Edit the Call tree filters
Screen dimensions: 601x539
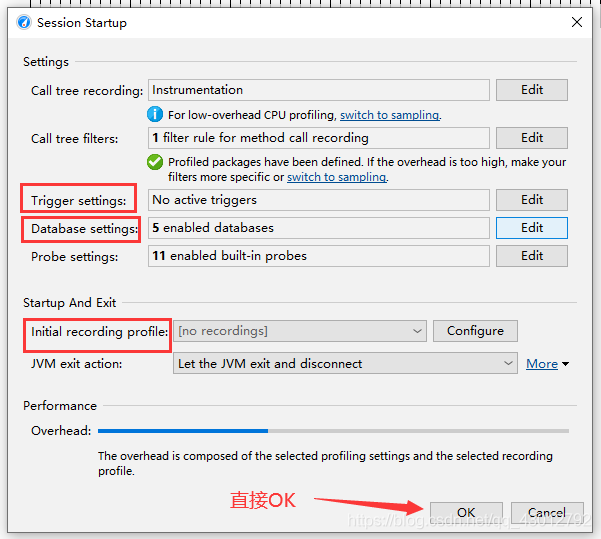coord(532,138)
